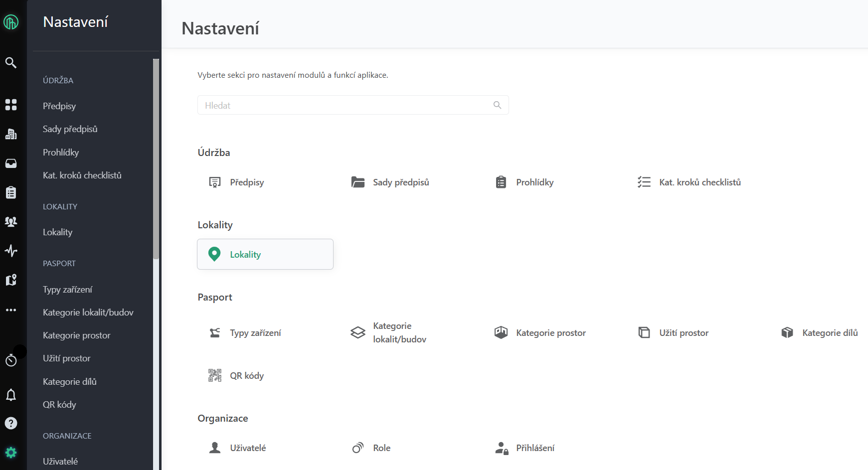This screenshot has width=868, height=470.
Task: Click the Role icon in Organizace
Action: coord(358,448)
